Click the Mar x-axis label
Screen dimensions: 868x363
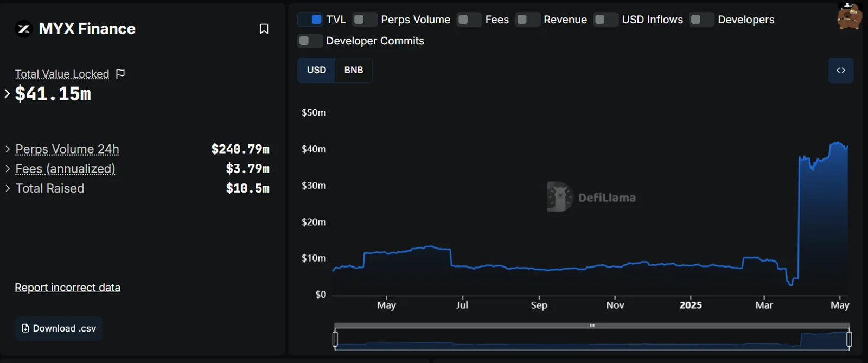tap(764, 305)
